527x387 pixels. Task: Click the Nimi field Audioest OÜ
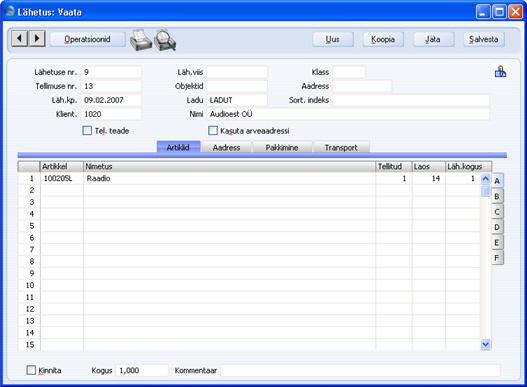point(348,114)
